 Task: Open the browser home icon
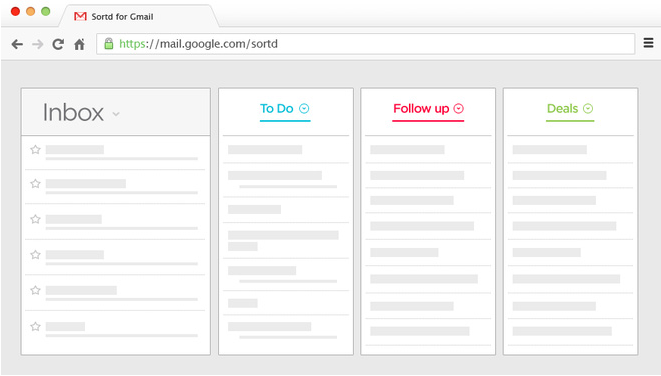click(79, 44)
